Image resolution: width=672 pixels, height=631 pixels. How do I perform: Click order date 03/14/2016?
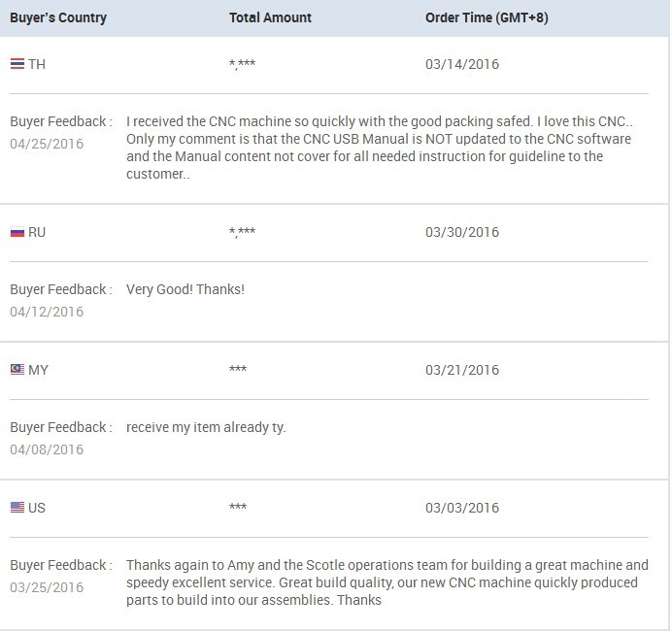[x=462, y=64]
